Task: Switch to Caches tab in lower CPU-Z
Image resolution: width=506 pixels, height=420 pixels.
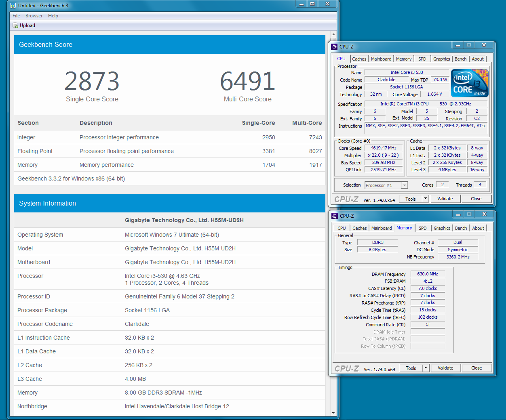Action: [360, 228]
